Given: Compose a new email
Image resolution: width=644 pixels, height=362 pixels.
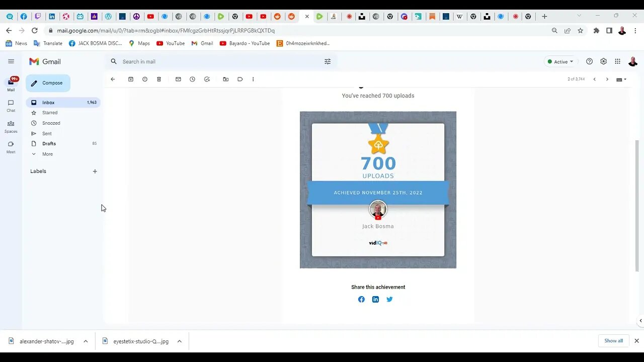Looking at the screenshot, I should coord(48,83).
